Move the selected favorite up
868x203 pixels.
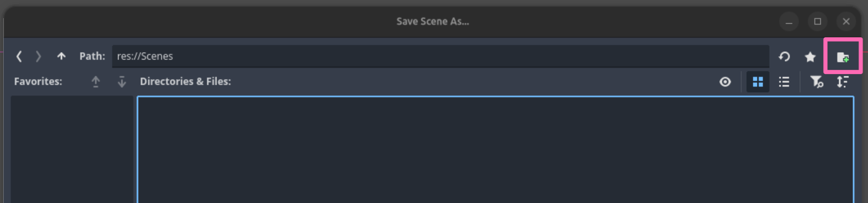[96, 81]
